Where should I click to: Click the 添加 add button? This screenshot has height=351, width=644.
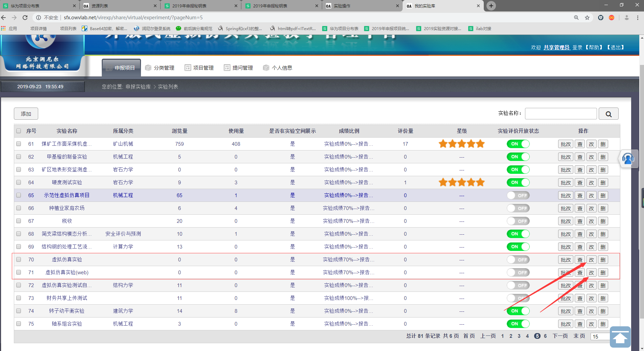[26, 114]
